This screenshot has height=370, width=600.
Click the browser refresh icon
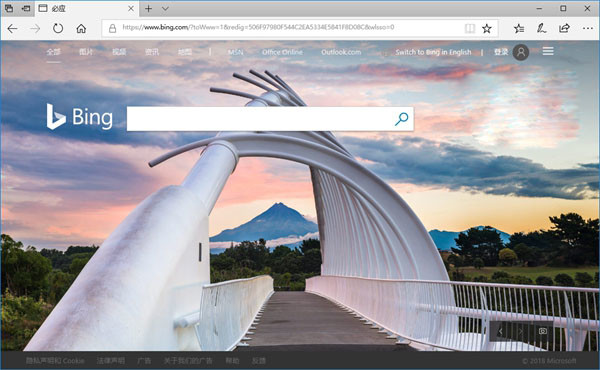(x=58, y=28)
